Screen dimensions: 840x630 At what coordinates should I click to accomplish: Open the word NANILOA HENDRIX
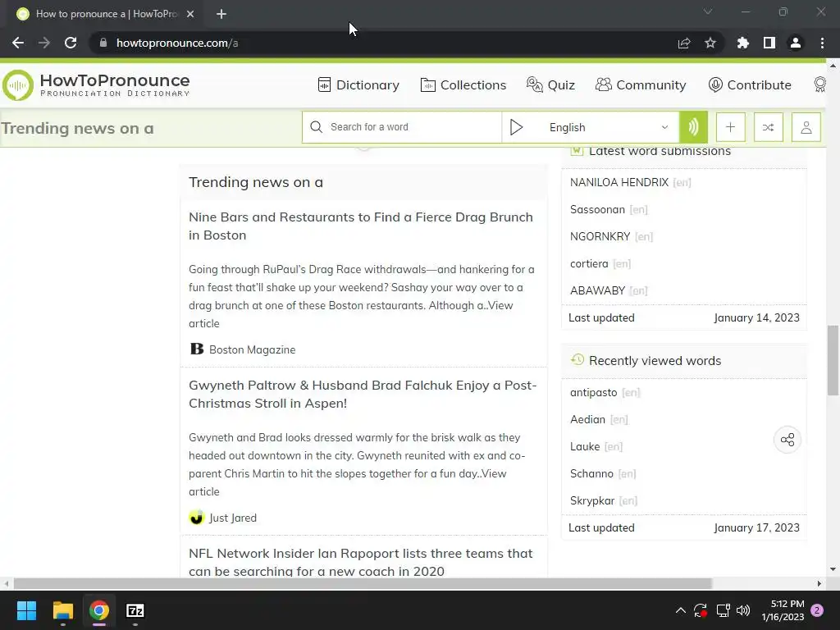coord(619,182)
